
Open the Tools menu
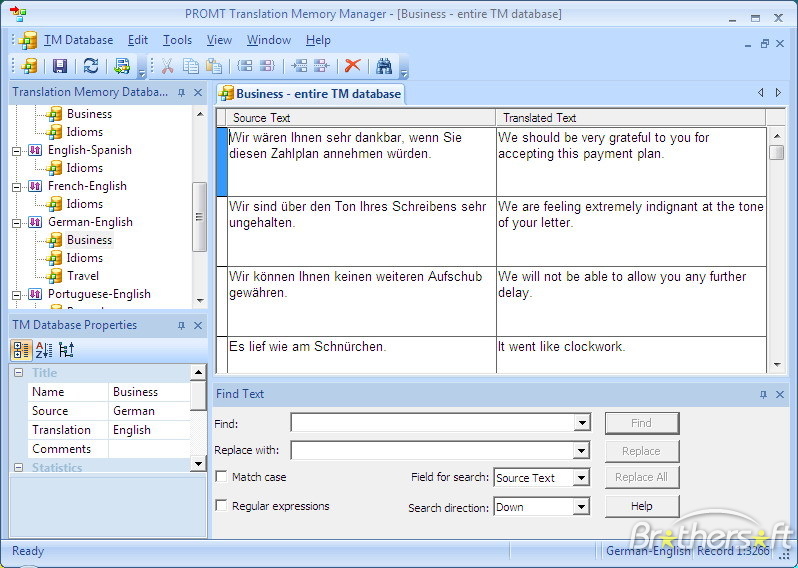(177, 40)
